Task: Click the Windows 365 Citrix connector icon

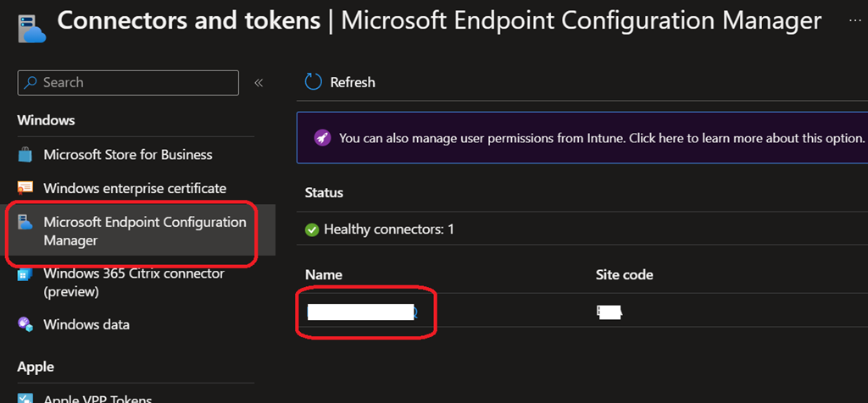Action: tap(26, 274)
